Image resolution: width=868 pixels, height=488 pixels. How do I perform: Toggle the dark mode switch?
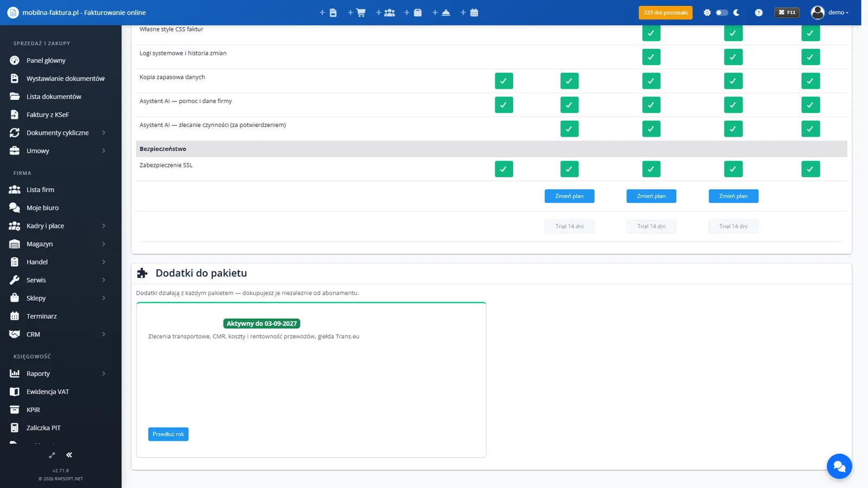click(722, 12)
